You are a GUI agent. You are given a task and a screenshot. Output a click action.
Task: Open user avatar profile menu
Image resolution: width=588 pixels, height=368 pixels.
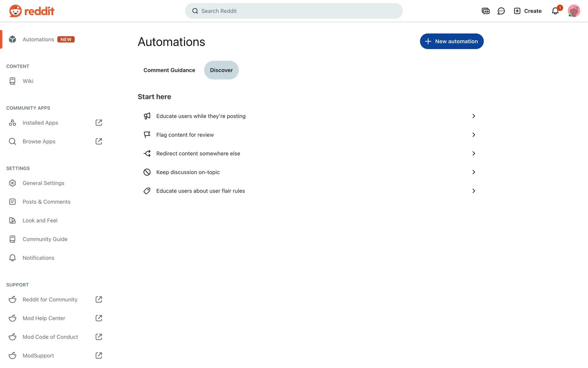574,11
